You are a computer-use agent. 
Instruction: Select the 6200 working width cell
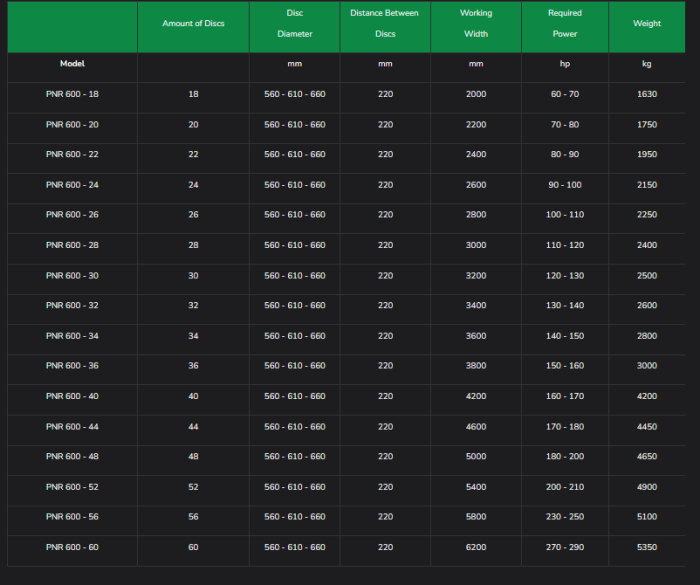pyautogui.click(x=476, y=547)
